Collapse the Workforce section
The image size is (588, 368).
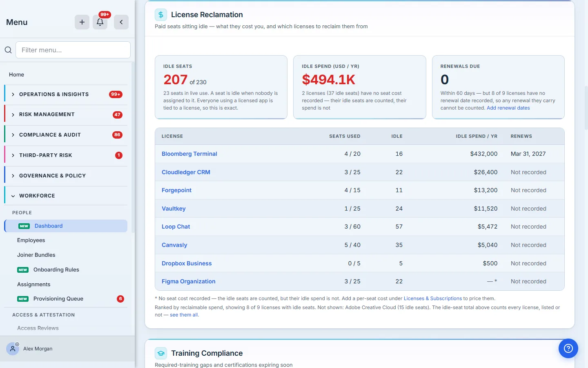point(66,196)
